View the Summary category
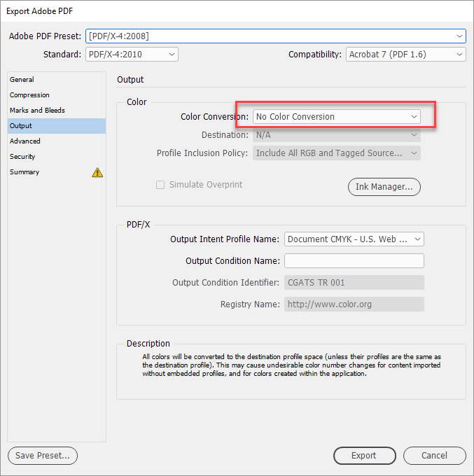Viewport: 474px width, 476px height. 57,172
